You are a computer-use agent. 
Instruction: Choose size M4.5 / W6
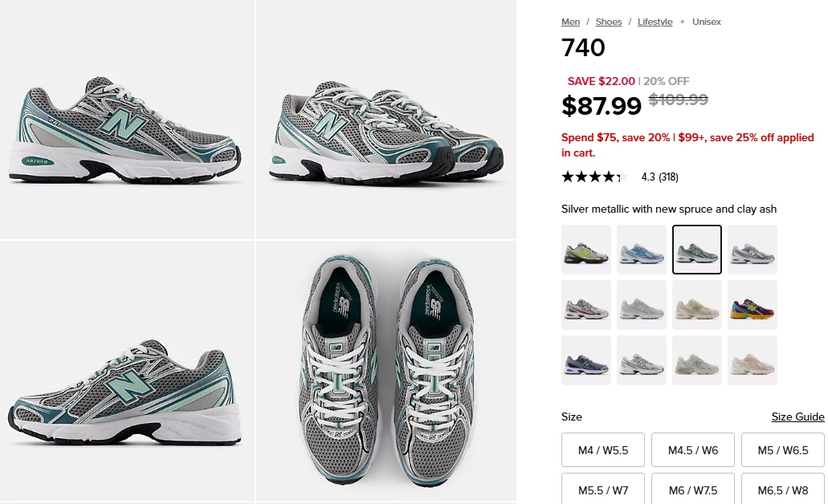click(693, 450)
